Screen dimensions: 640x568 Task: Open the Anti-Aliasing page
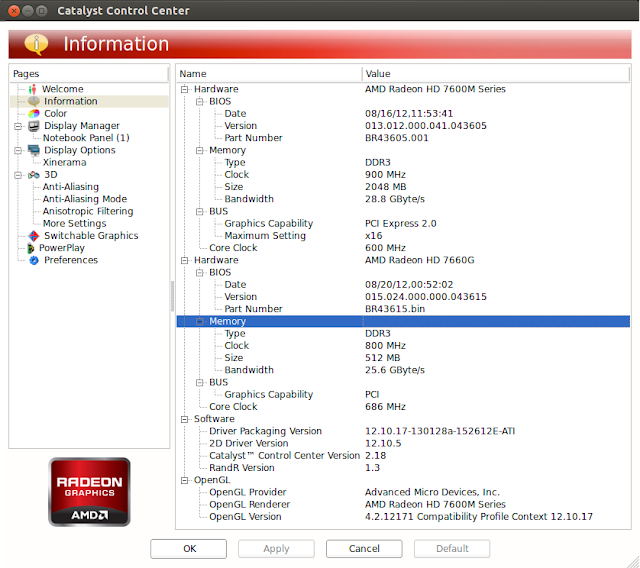[x=71, y=187]
